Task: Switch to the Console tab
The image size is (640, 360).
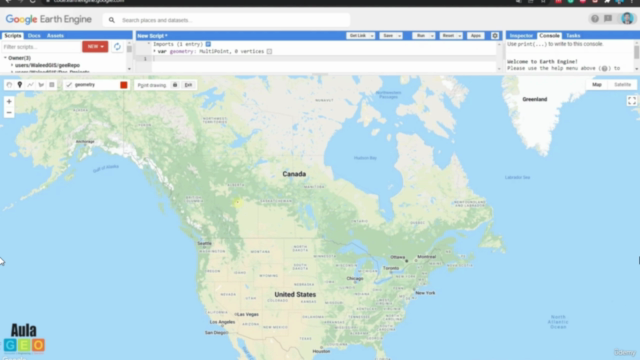Action: (x=549, y=36)
